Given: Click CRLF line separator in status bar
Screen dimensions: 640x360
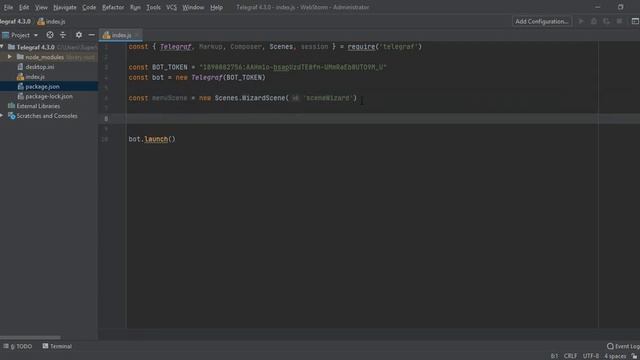Looking at the screenshot, I should click(x=570, y=356).
